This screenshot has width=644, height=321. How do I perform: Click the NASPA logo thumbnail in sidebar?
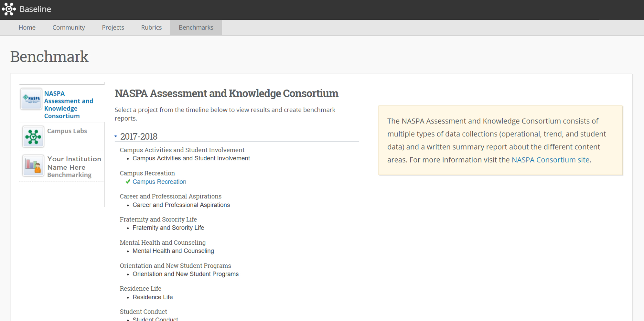[31, 99]
